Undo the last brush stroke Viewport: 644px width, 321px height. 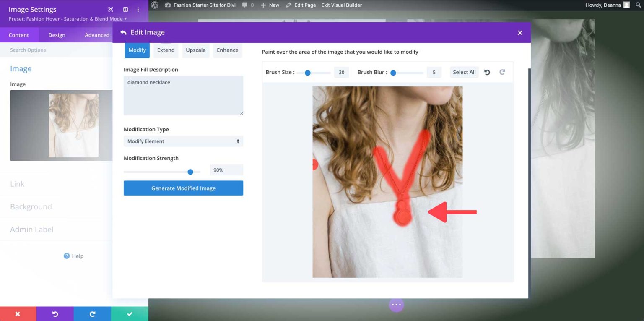click(x=486, y=72)
